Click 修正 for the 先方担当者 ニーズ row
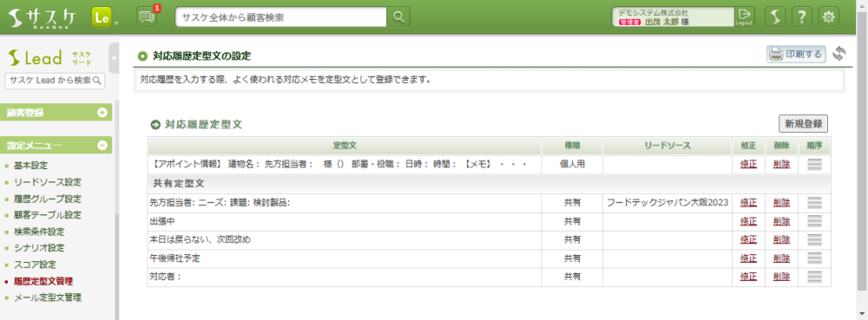The width and height of the screenshot is (868, 320). point(748,203)
